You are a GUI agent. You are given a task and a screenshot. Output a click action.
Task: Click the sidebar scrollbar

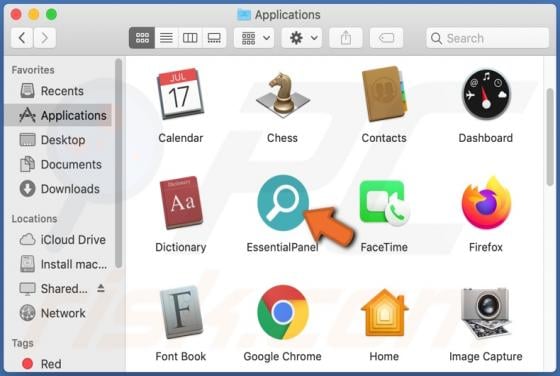coord(119,163)
